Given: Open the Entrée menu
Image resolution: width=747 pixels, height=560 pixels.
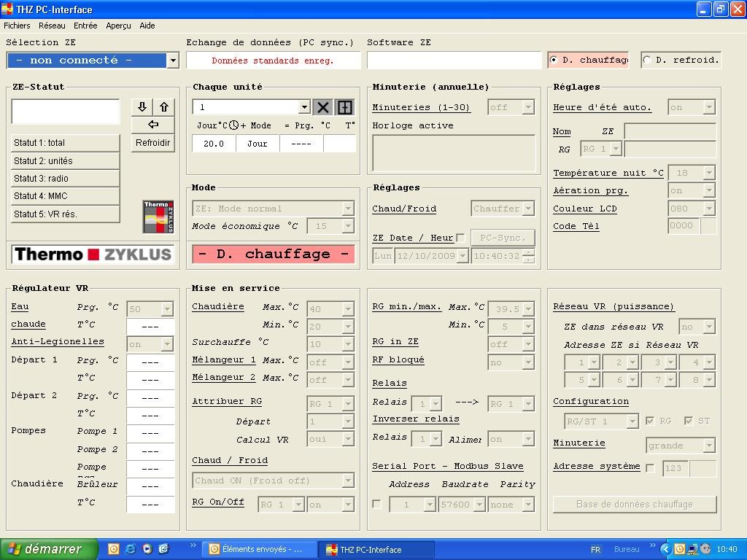Looking at the screenshot, I should pyautogui.click(x=85, y=26).
